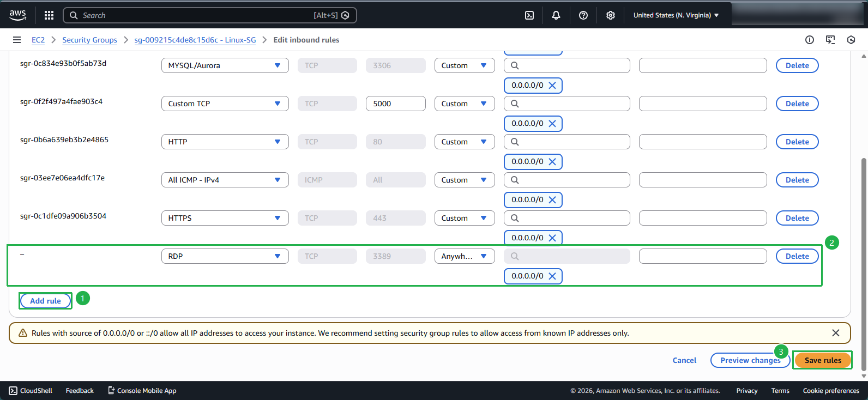Image resolution: width=868 pixels, height=400 pixels.
Task: Delete the Custom TCP 5000 rule
Action: click(797, 104)
